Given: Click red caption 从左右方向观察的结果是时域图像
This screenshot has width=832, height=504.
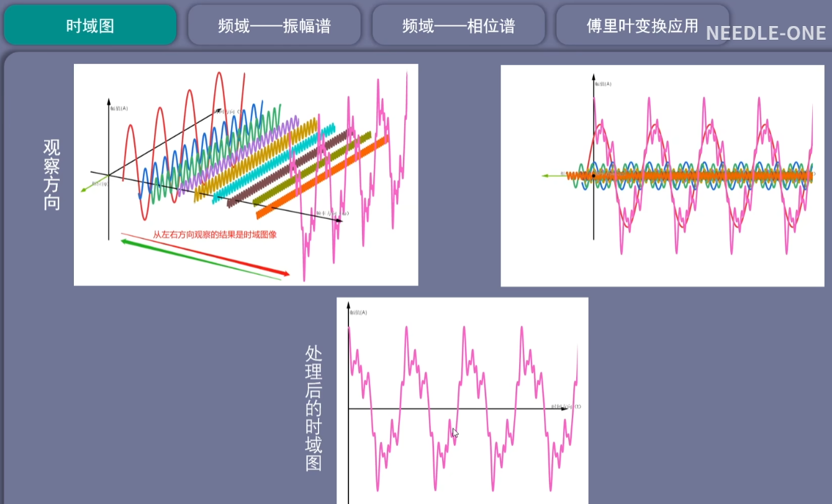Looking at the screenshot, I should click(214, 235).
